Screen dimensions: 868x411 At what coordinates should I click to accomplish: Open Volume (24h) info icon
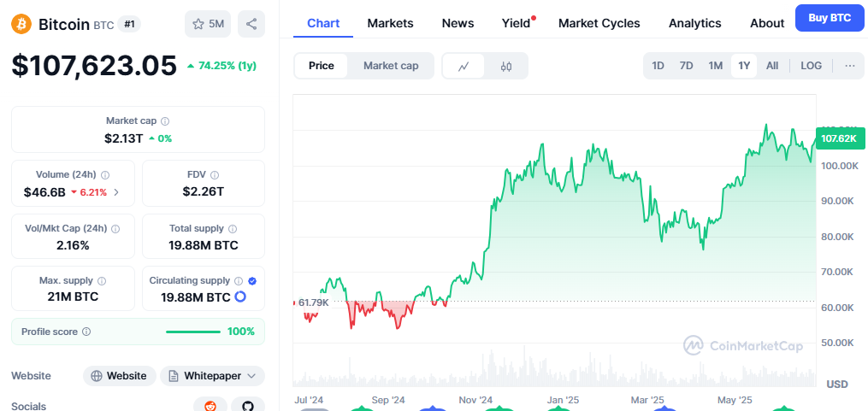tap(105, 175)
